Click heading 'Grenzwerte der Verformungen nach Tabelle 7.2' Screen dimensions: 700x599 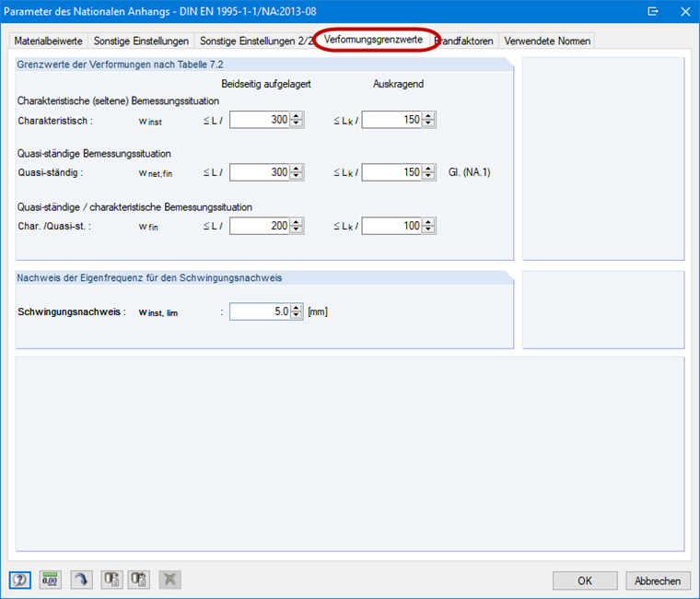click(x=120, y=65)
